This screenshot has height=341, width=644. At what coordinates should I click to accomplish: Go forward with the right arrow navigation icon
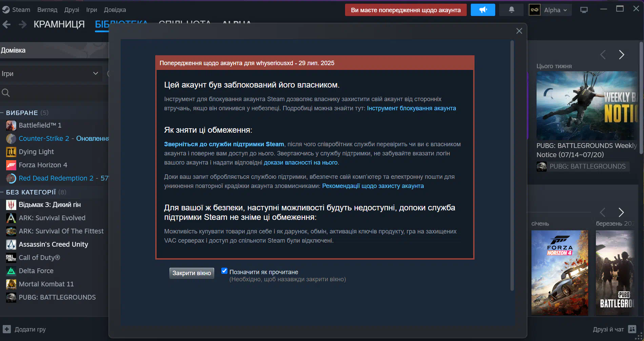tap(22, 24)
